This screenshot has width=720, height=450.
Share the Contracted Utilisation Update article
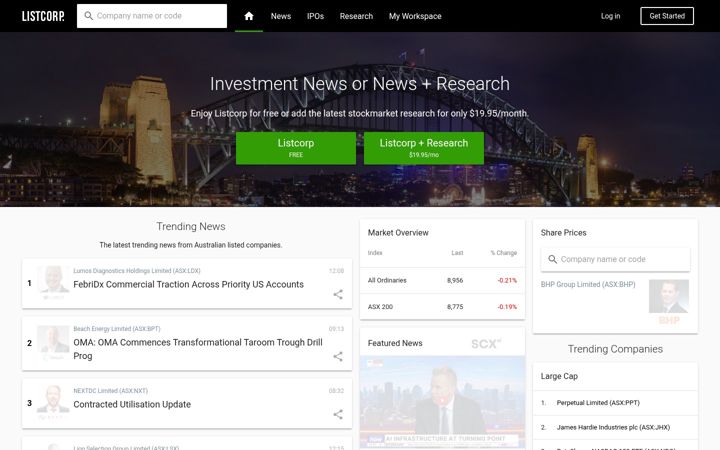click(338, 415)
